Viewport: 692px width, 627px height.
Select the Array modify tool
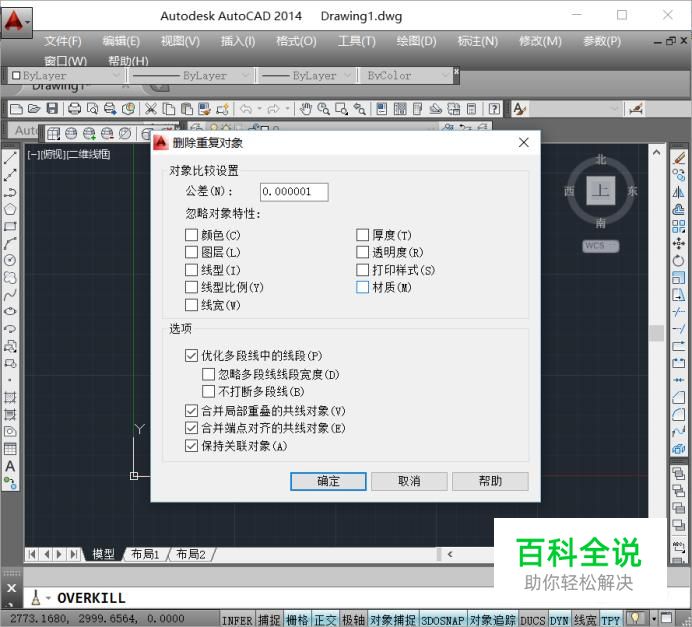tap(679, 226)
